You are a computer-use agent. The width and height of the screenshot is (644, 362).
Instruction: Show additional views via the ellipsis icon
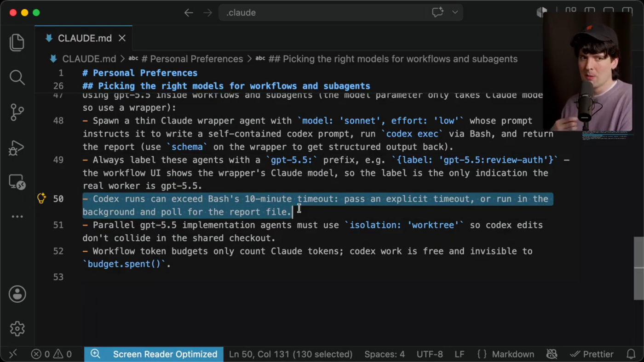tap(17, 216)
